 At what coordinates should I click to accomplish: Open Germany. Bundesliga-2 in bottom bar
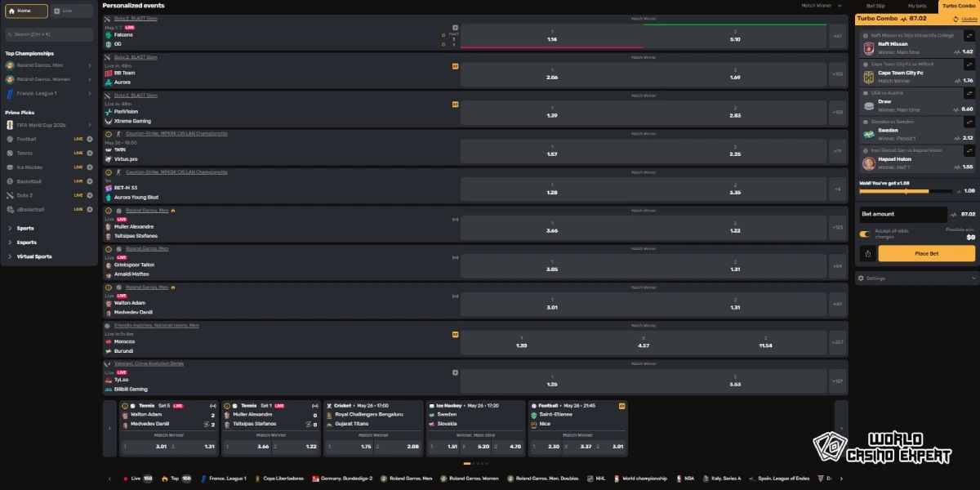point(342,478)
